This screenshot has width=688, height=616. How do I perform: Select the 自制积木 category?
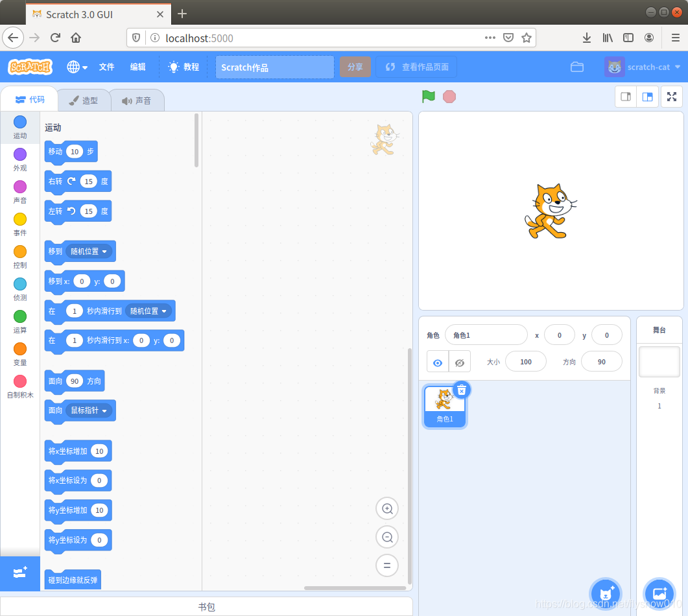(x=19, y=386)
